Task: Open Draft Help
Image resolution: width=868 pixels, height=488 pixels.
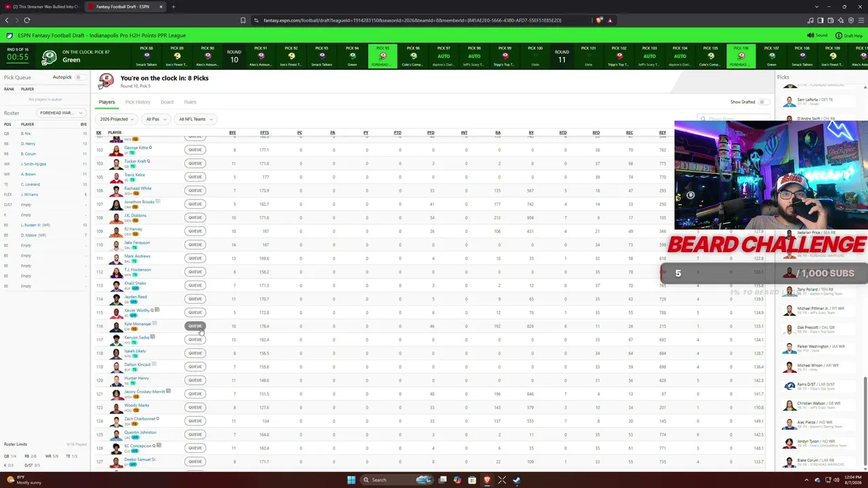Action: 849,35
